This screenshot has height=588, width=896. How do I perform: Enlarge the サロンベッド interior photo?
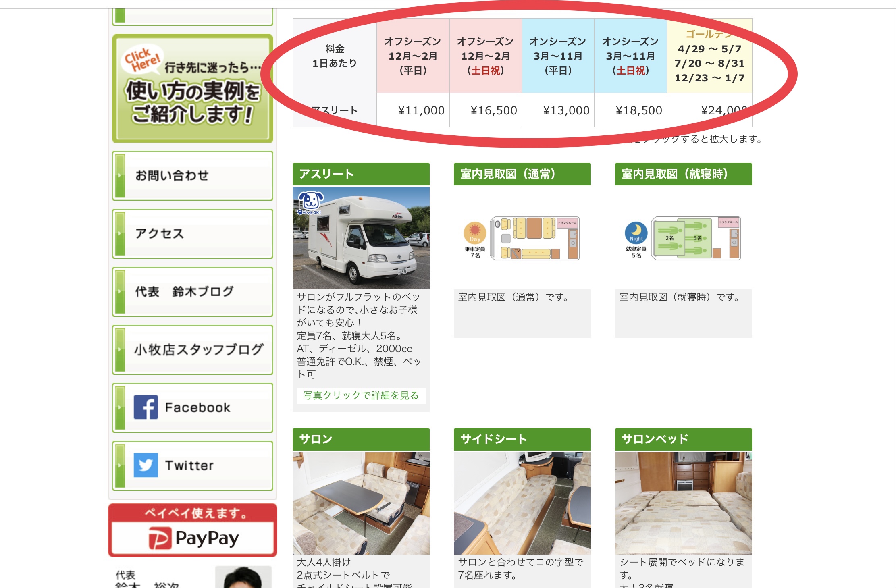pos(683,503)
